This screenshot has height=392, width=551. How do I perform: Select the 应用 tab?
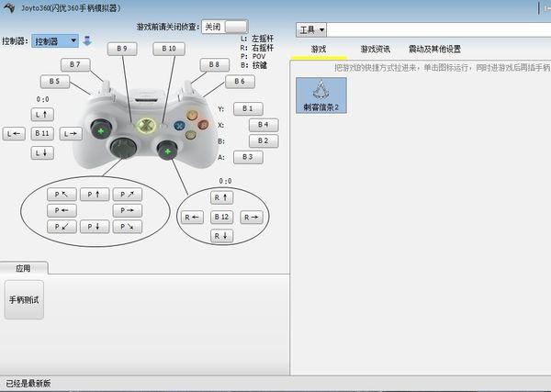point(23,268)
